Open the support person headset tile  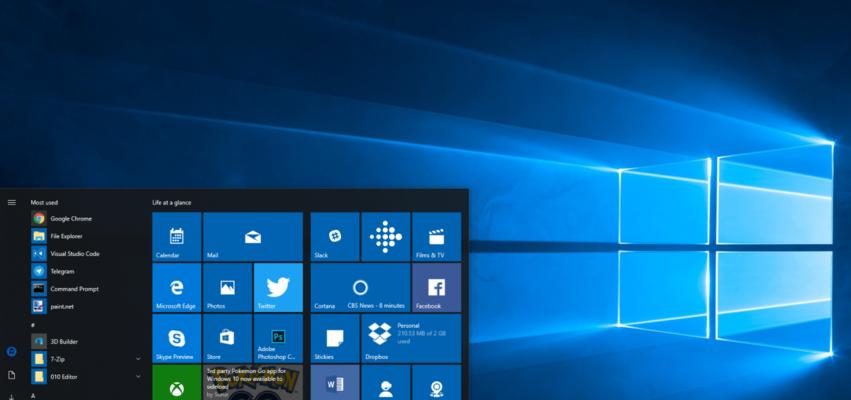point(386,383)
